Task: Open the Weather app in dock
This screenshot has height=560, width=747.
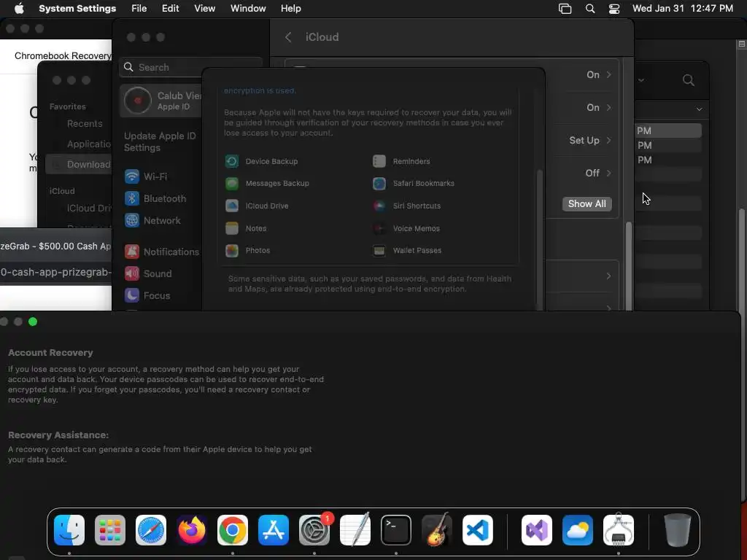Action: 578,530
